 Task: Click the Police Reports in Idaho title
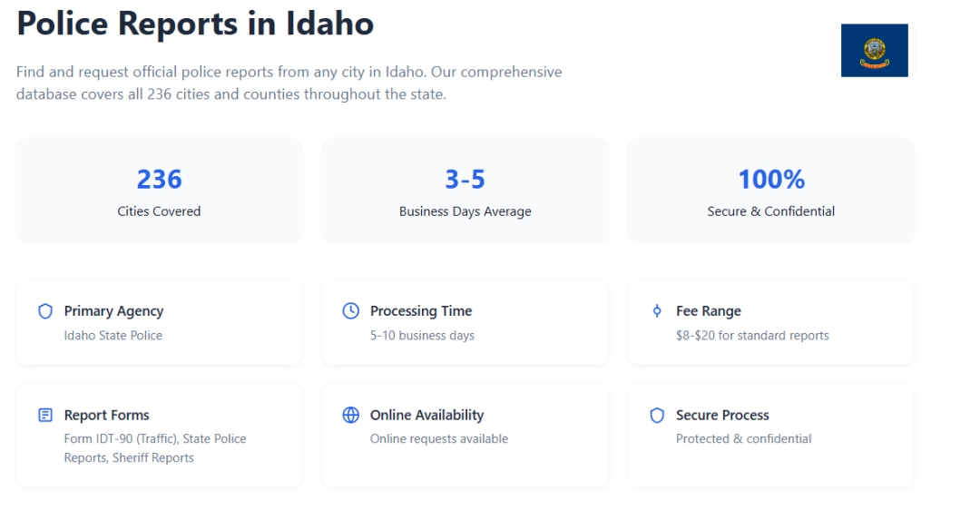[195, 24]
